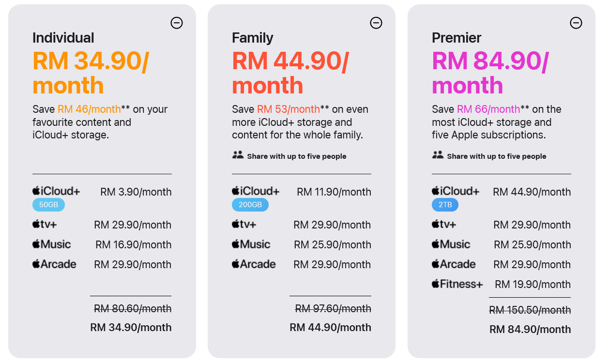Select the Apple TV+ icon under Family plan

click(x=237, y=224)
